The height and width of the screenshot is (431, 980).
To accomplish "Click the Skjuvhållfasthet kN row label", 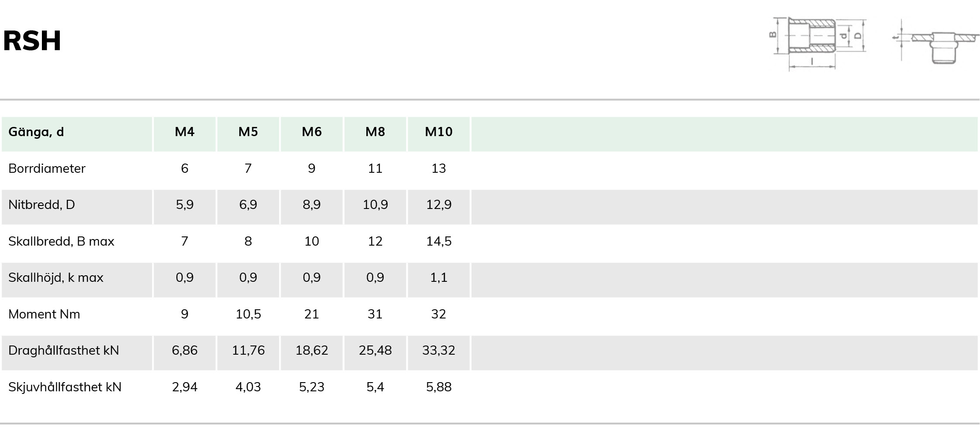I will pos(65,387).
